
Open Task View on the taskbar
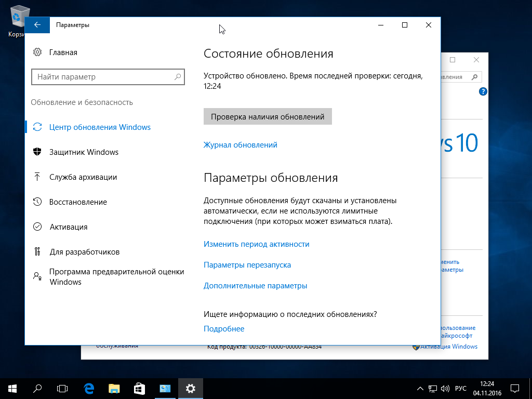[62, 389]
